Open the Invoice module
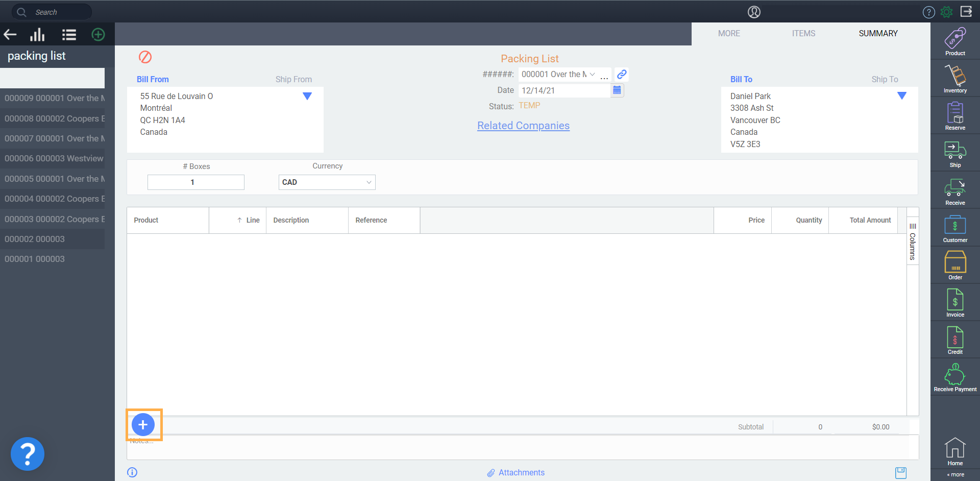 (955, 303)
